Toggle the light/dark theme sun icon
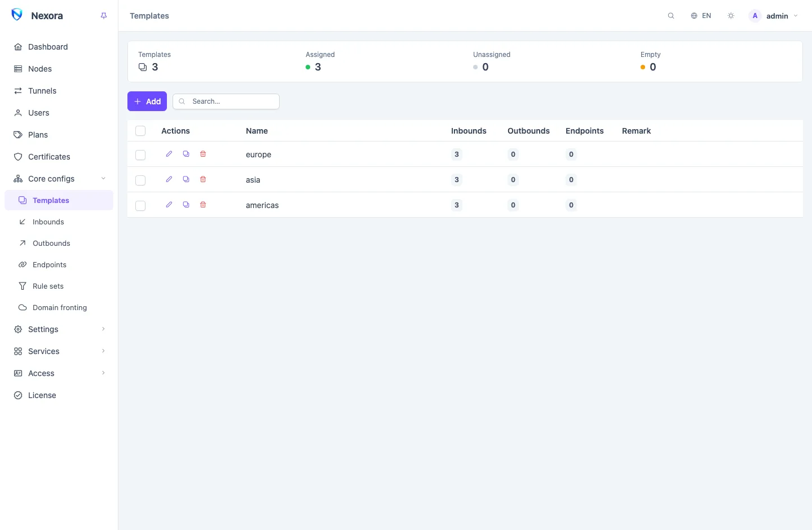This screenshot has width=812, height=530. point(731,16)
